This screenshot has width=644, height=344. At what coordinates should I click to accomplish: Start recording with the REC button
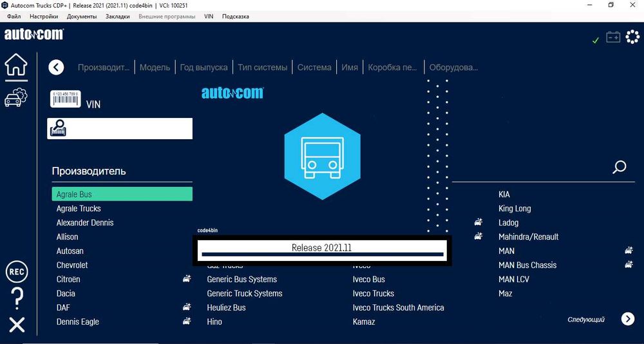coord(17,272)
